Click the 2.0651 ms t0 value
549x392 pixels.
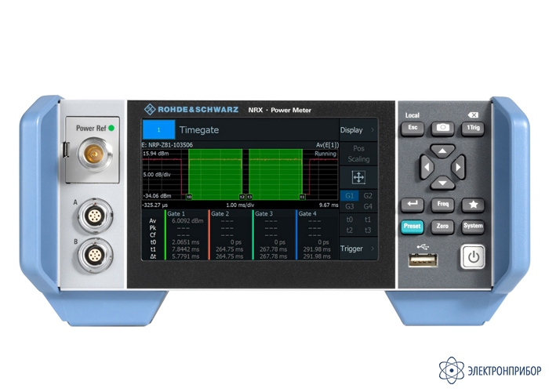(x=186, y=241)
